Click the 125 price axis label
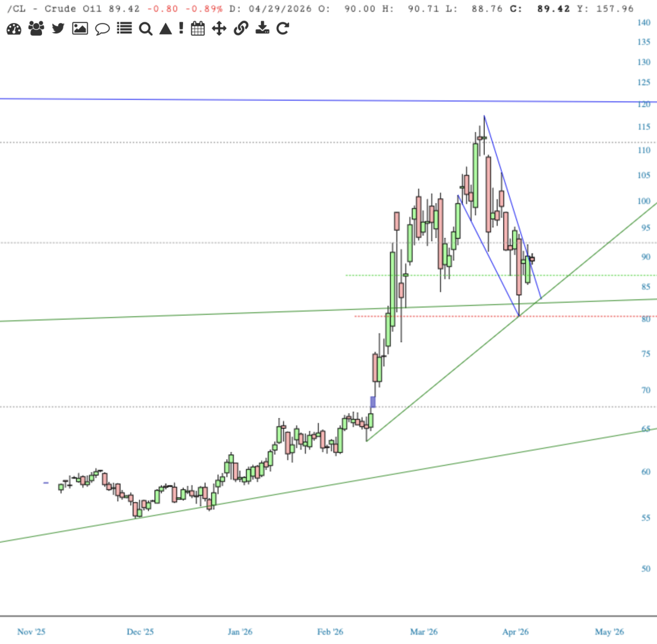Viewport: 657px width, 644px height. point(644,82)
